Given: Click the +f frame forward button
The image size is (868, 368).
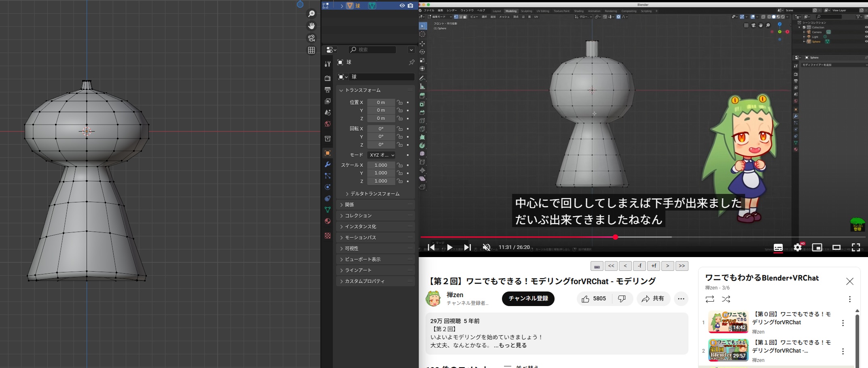Looking at the screenshot, I should tap(654, 266).
